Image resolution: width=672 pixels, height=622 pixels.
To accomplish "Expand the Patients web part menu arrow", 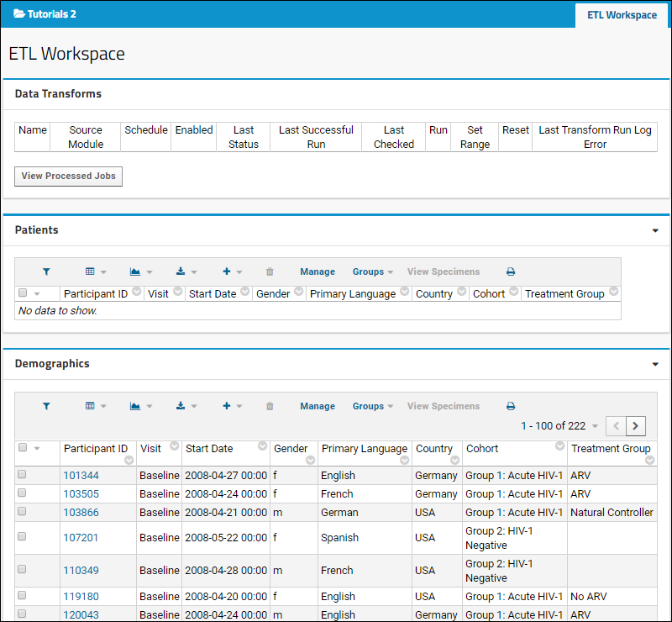I will click(x=655, y=231).
